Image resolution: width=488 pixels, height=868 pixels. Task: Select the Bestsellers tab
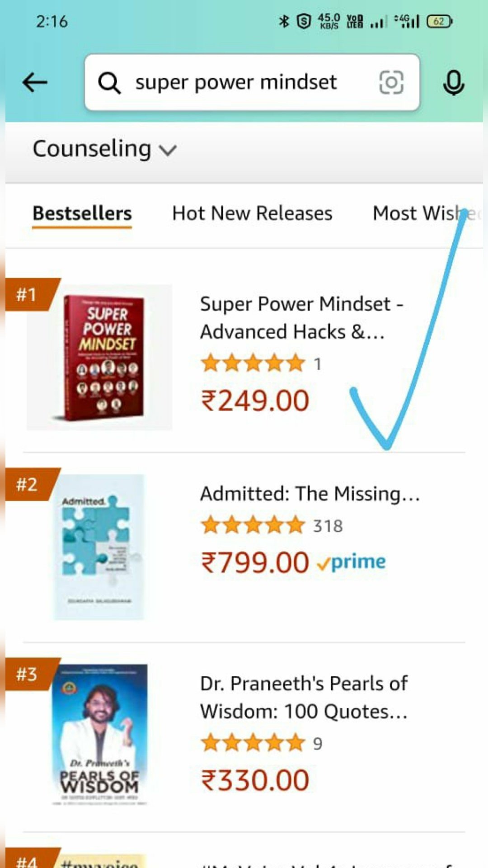pyautogui.click(x=82, y=213)
